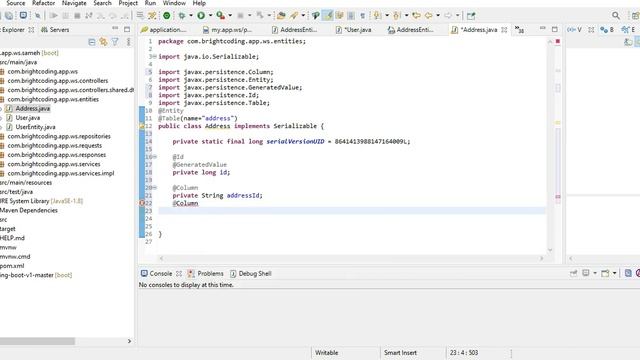The height and width of the screenshot is (360, 640).
Task: Switch to the my.app.ws/pom editor tab
Action: click(x=227, y=29)
